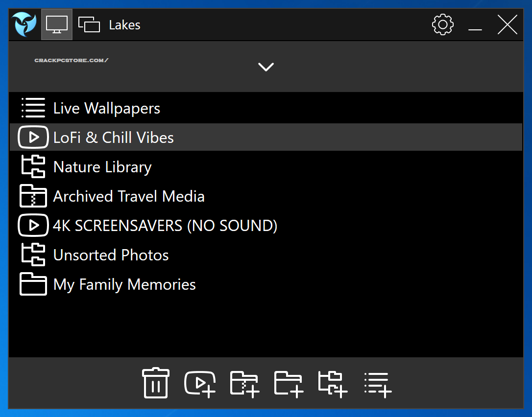Add a zipped archive folder source

(244, 383)
